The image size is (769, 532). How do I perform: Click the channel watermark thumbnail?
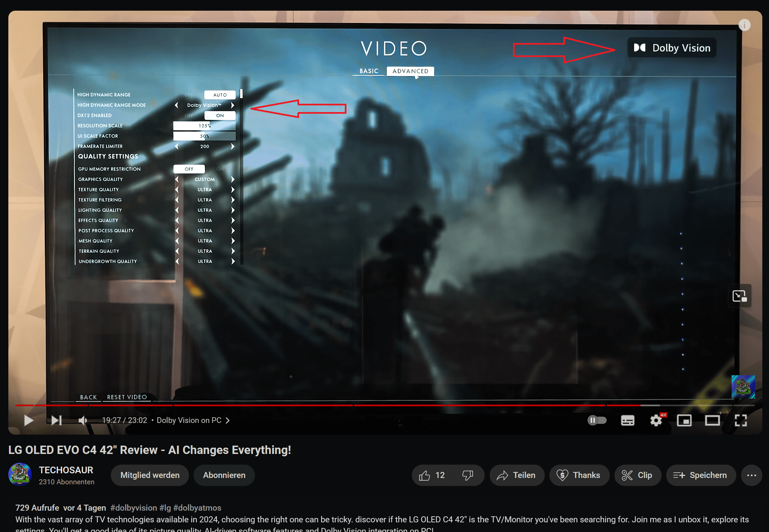tap(743, 387)
